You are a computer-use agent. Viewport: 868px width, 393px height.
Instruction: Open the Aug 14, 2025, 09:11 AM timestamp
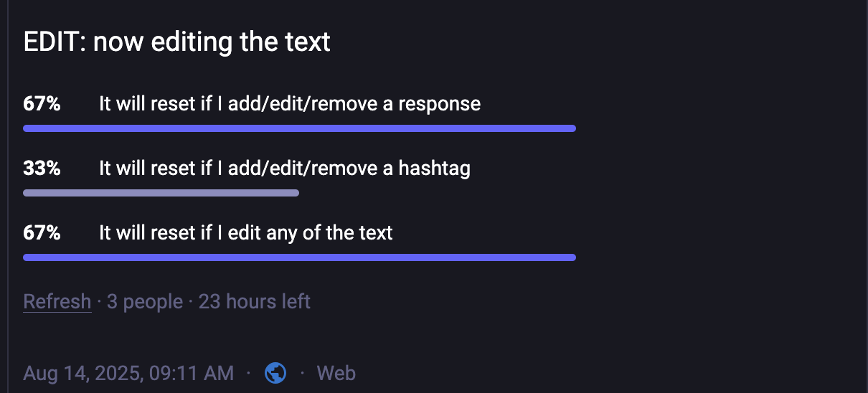point(128,373)
